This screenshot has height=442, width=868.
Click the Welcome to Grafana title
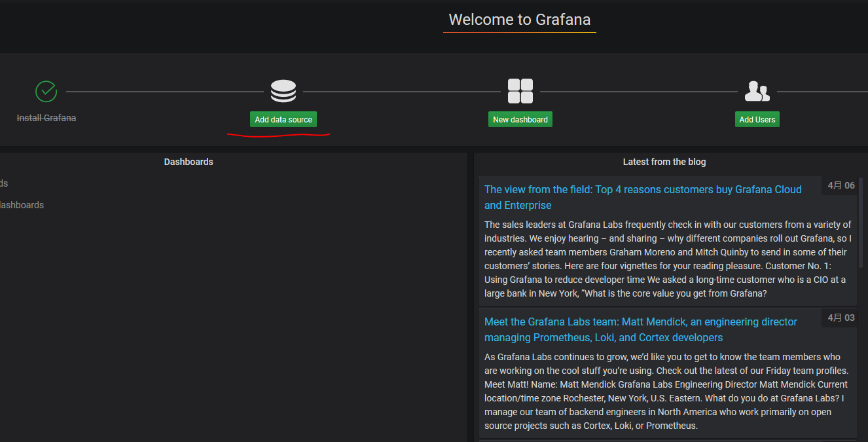coord(520,20)
